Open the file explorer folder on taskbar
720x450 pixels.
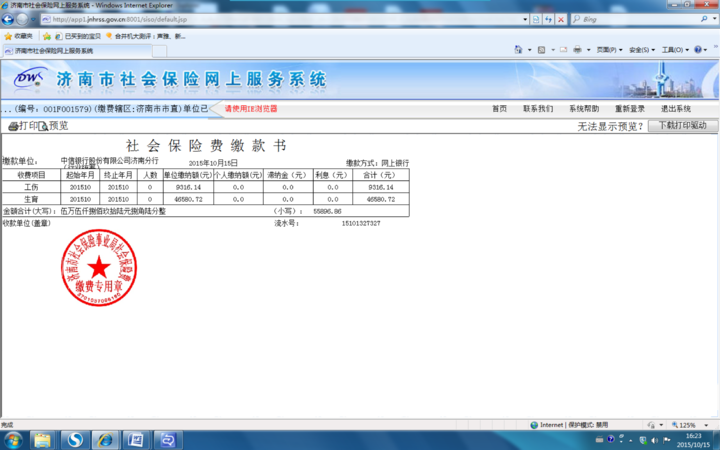42,440
